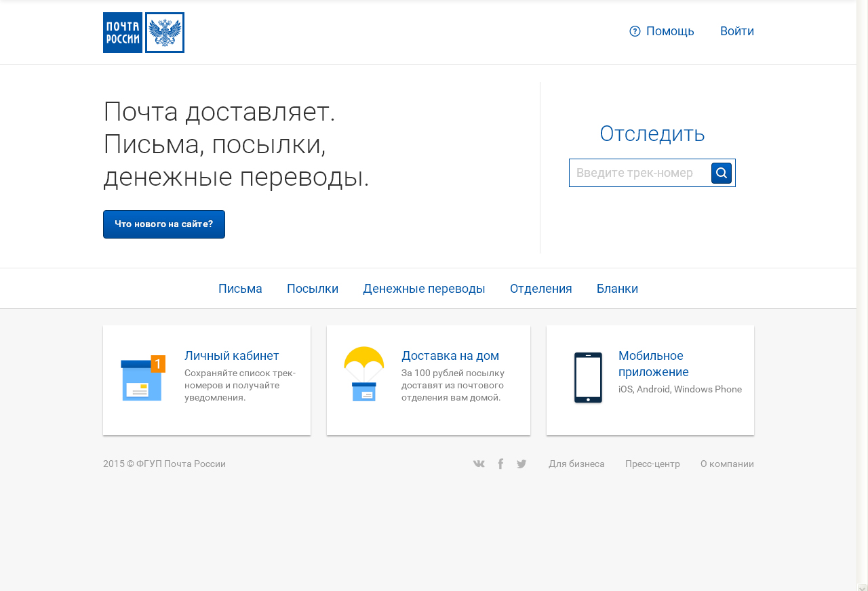868x591 pixels.
Task: Open the VK social icon
Action: 479,464
